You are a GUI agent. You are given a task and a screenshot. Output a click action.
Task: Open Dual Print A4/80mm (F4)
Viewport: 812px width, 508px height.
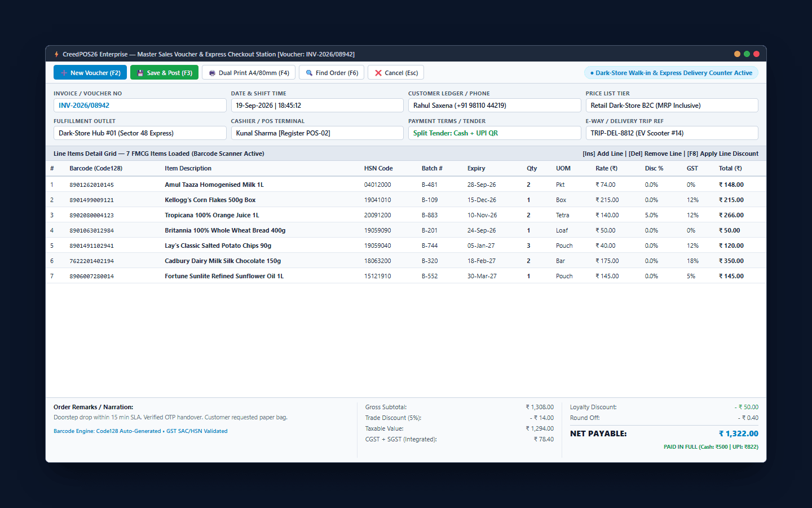(x=249, y=73)
